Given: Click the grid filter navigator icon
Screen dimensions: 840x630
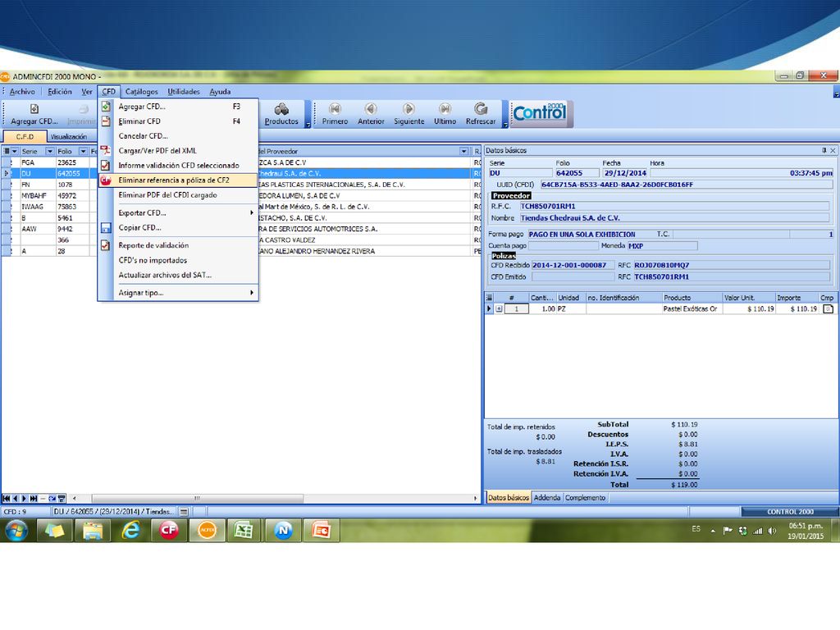Looking at the screenshot, I should [62, 498].
